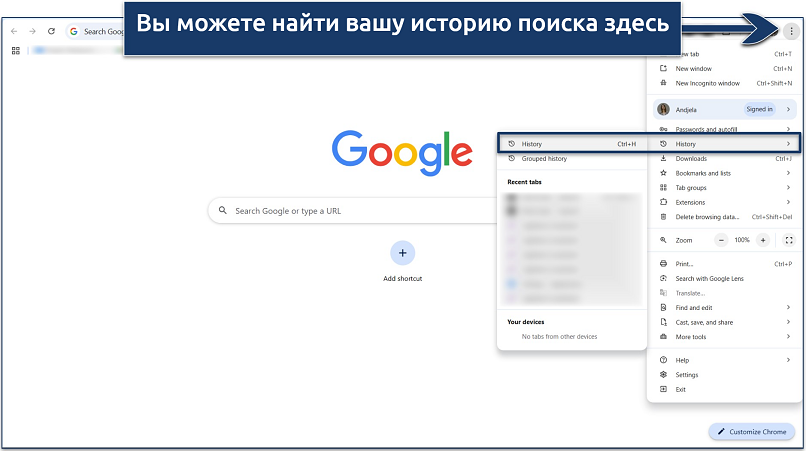Click the Customize Chrome button
This screenshot has height=451, width=806.
point(754,431)
